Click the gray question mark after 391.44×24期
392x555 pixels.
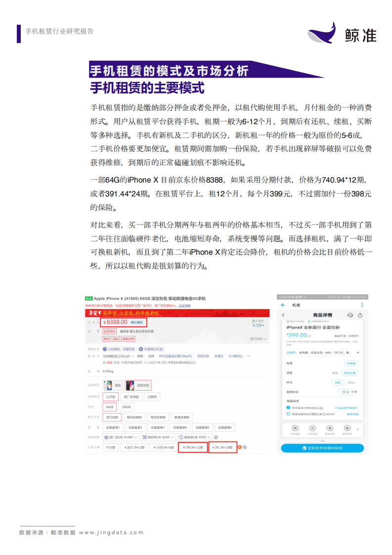tap(245, 447)
